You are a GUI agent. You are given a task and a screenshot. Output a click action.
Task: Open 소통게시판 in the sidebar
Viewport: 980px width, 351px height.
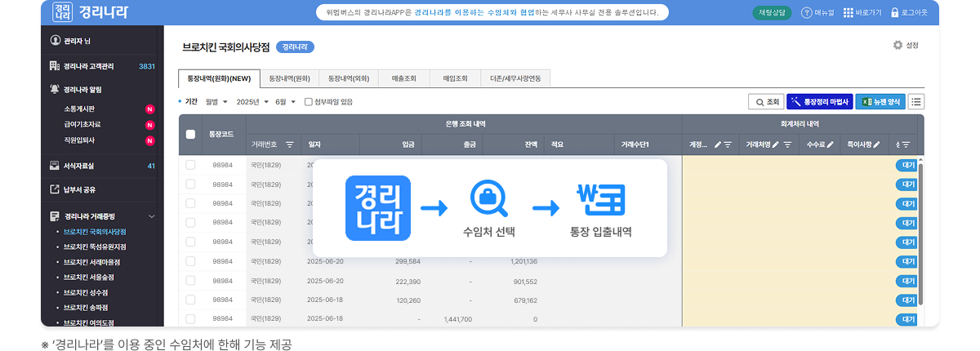pyautogui.click(x=79, y=109)
